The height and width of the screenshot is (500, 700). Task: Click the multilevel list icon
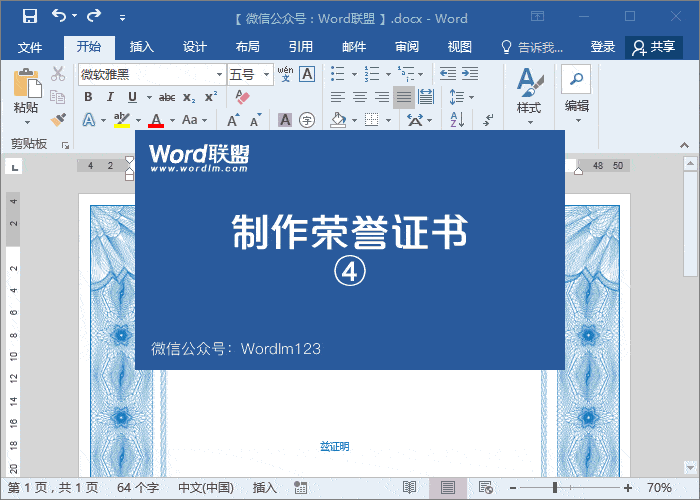(406, 74)
